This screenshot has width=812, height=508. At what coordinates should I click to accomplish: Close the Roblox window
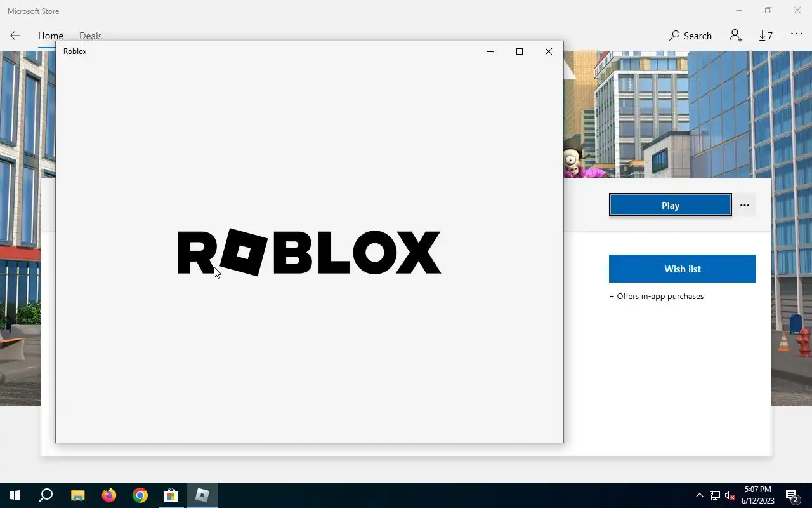pos(549,51)
